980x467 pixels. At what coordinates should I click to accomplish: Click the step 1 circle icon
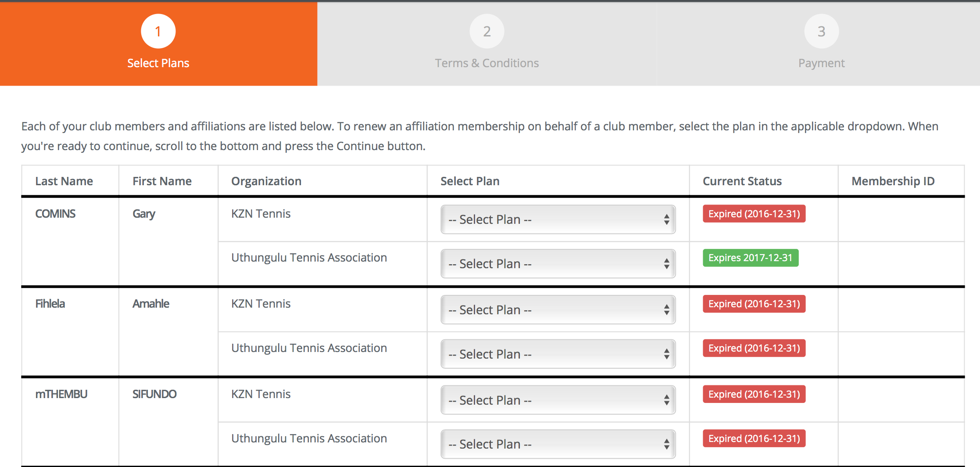pos(158,31)
